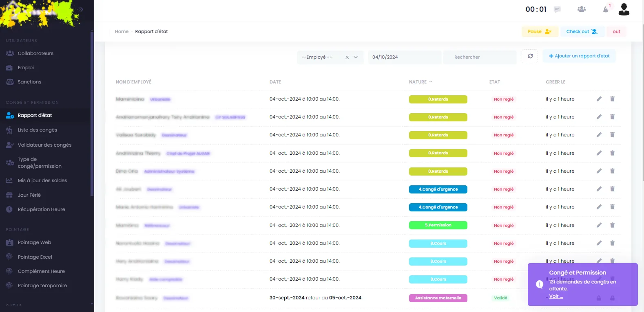Open the user profile avatar
The image size is (644, 312).
(624, 9)
